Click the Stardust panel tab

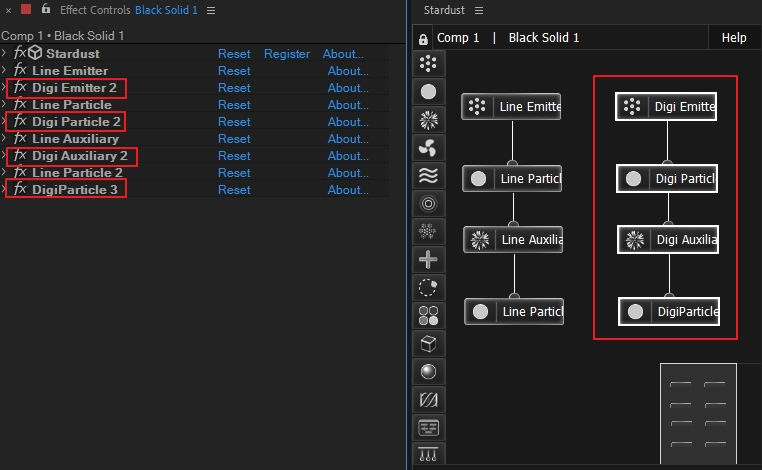point(444,10)
